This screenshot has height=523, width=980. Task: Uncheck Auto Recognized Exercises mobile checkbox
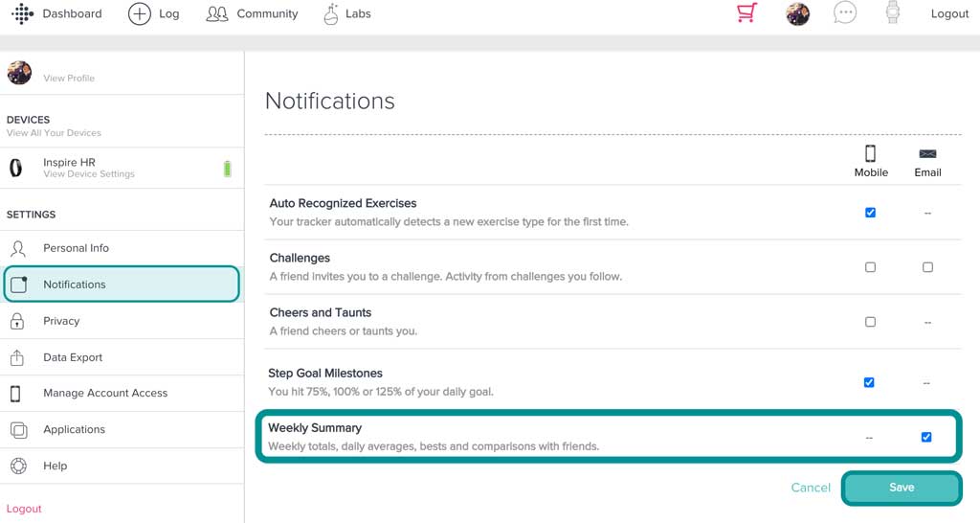coord(870,213)
